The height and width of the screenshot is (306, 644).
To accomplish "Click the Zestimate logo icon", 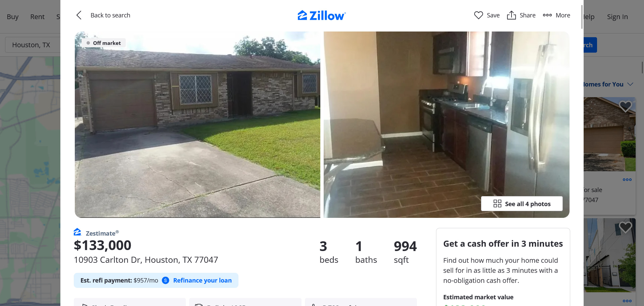I will point(77,232).
